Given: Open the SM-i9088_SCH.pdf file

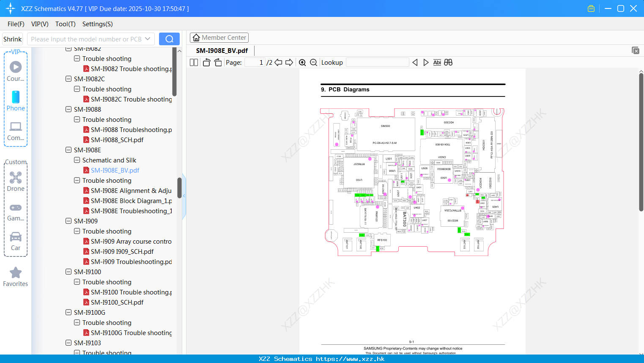Looking at the screenshot, I should click(x=113, y=140).
